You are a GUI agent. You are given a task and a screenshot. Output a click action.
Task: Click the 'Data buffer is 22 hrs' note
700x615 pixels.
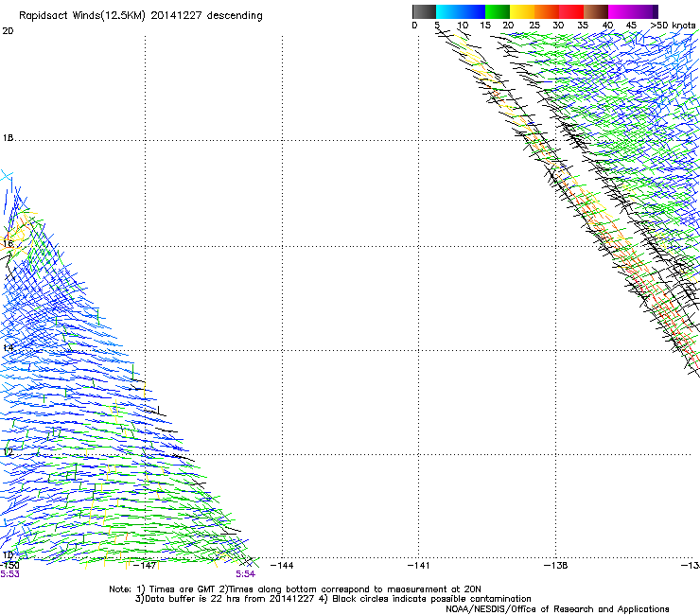click(x=333, y=599)
